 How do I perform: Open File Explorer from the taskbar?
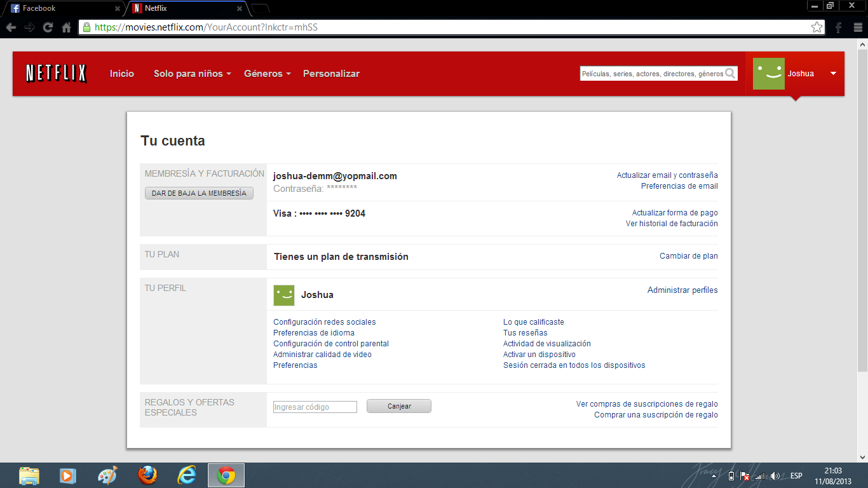tap(29, 475)
